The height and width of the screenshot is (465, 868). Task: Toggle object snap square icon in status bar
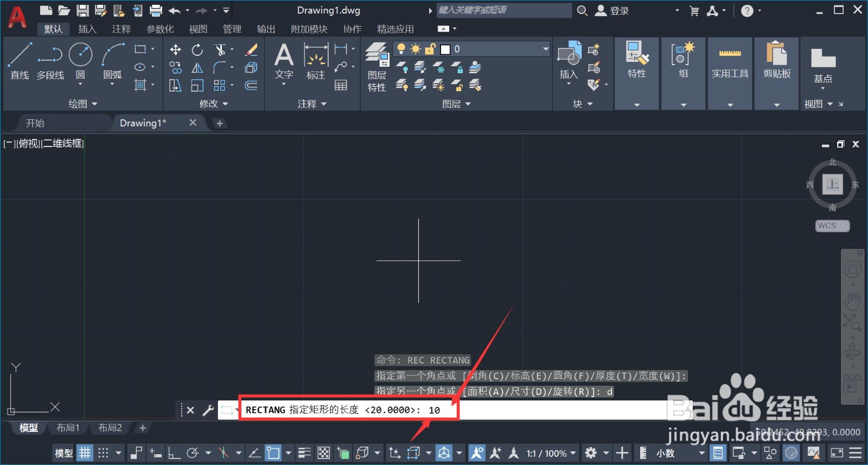pos(273,453)
